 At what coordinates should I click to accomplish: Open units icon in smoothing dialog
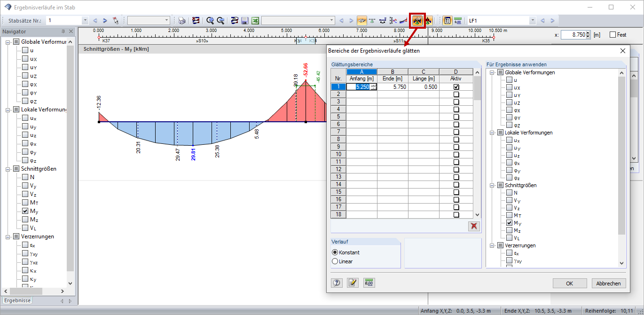[369, 283]
